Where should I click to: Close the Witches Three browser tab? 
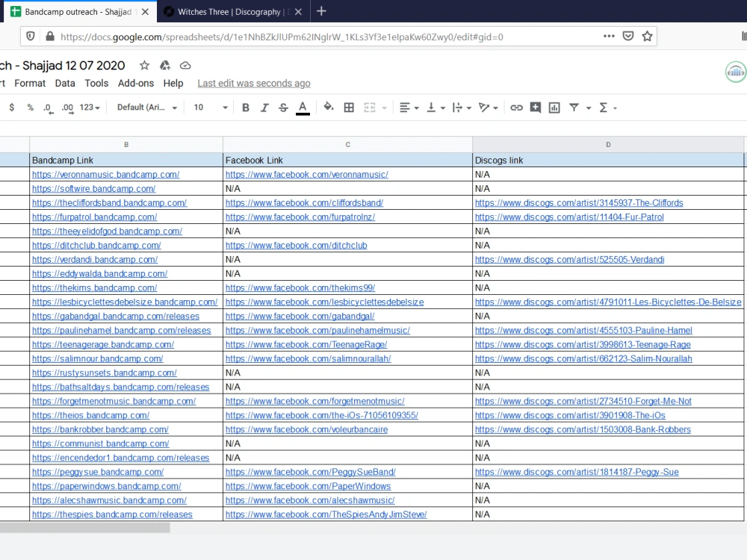point(298,12)
